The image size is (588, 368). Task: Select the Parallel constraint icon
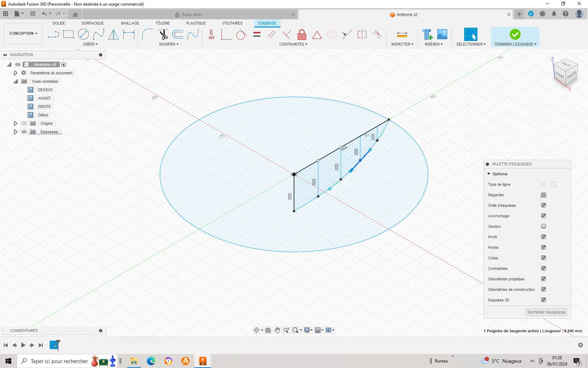[272, 34]
